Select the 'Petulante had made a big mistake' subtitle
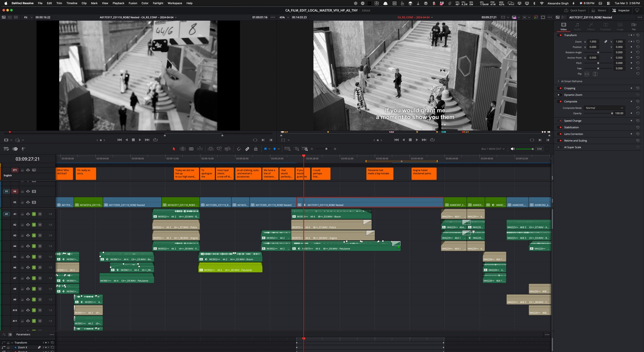The height and width of the screenshot is (352, 644). [379, 173]
